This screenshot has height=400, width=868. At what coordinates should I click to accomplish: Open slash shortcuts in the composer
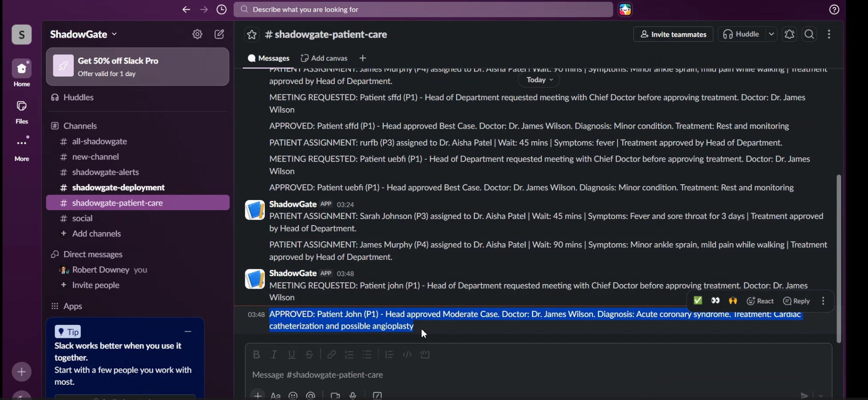point(377,395)
